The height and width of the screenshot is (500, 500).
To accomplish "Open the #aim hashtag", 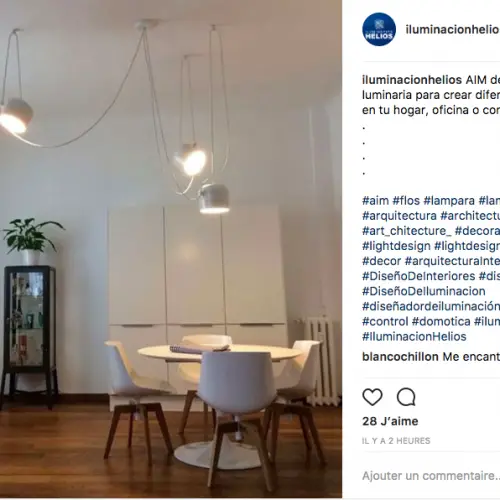I will click(376, 201).
